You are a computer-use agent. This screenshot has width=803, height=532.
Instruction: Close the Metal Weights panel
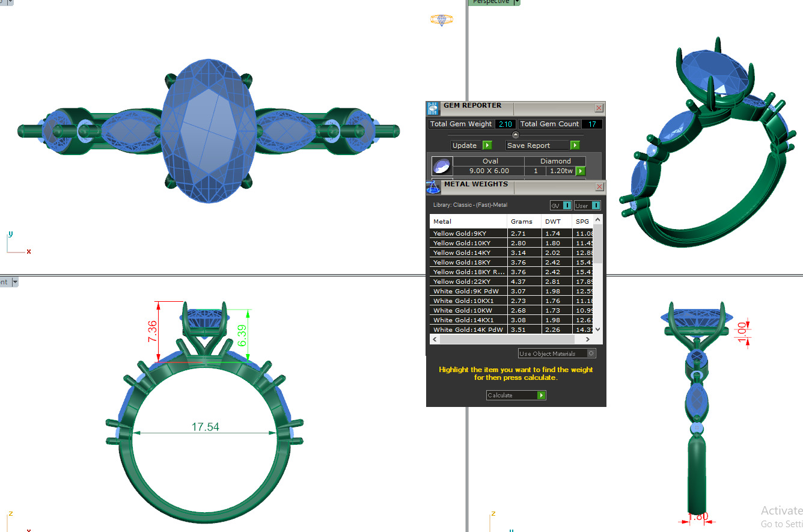tap(599, 187)
